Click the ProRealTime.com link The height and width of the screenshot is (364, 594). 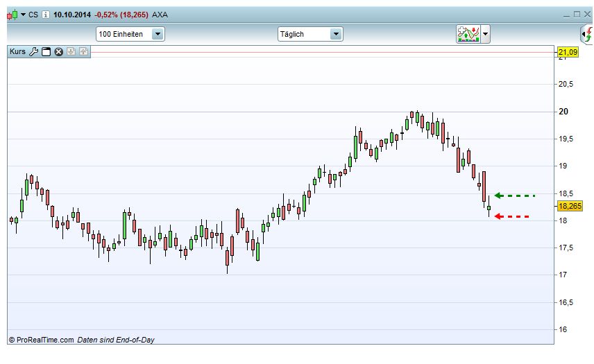coord(44,340)
